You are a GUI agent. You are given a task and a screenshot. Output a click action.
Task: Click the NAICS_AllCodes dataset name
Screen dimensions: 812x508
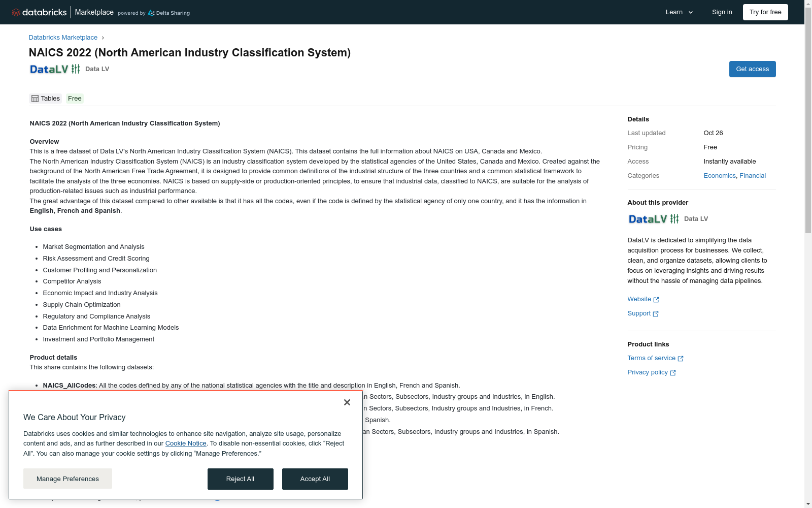point(69,386)
